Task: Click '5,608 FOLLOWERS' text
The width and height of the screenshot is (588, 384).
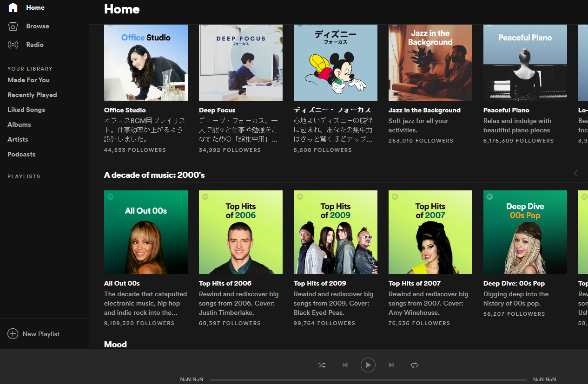Action: pos(323,150)
